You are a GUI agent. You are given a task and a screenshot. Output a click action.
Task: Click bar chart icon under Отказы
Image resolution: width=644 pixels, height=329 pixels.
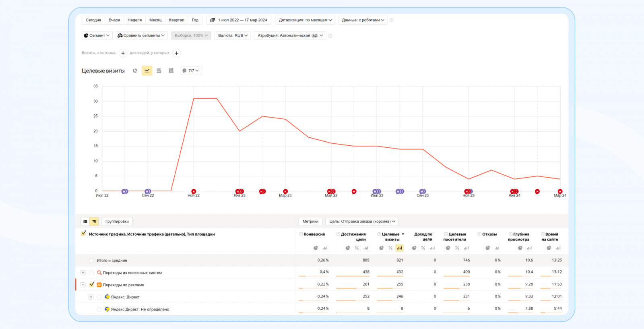(x=497, y=248)
